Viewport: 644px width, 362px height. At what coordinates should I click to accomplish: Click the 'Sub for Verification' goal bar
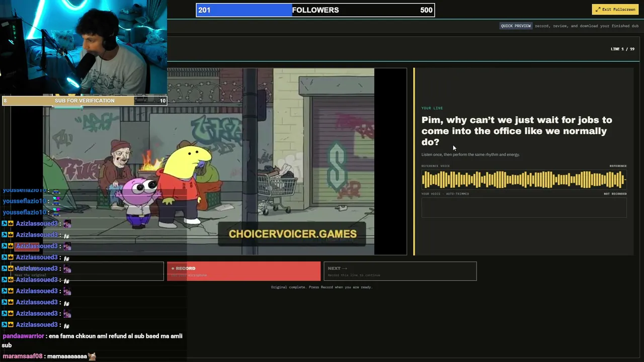click(85, 101)
